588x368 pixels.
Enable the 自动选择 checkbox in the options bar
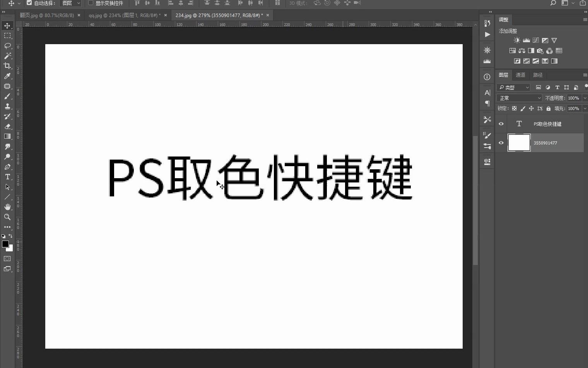(29, 3)
